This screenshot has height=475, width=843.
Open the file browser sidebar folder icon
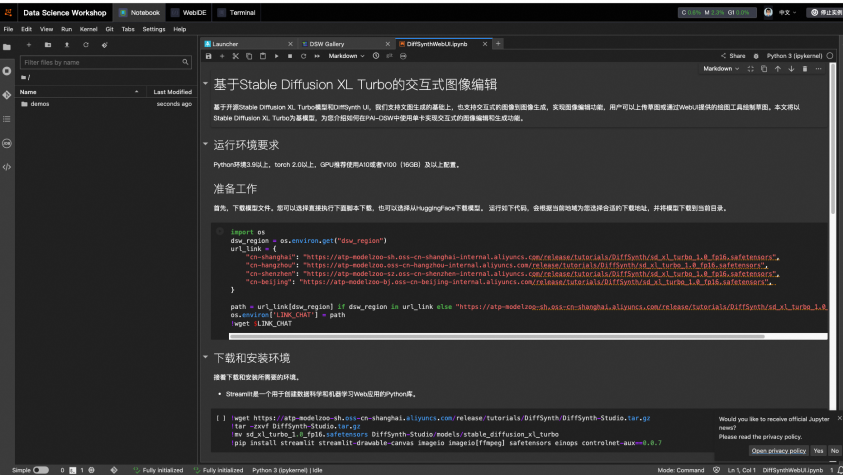pos(7,47)
